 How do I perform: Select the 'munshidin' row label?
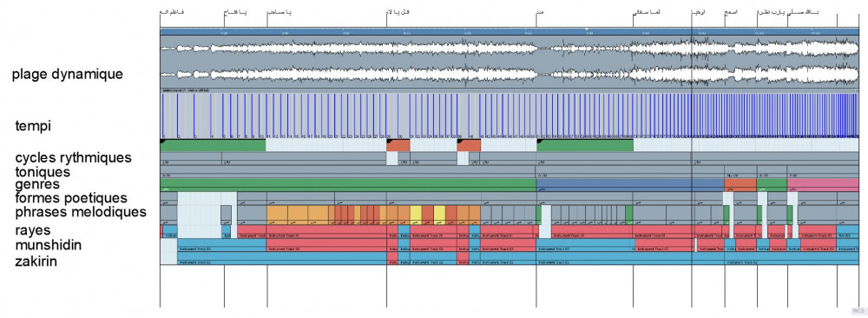(48, 245)
